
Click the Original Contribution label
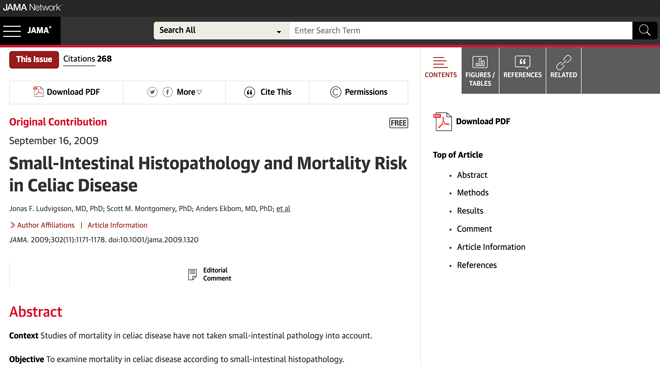point(58,122)
